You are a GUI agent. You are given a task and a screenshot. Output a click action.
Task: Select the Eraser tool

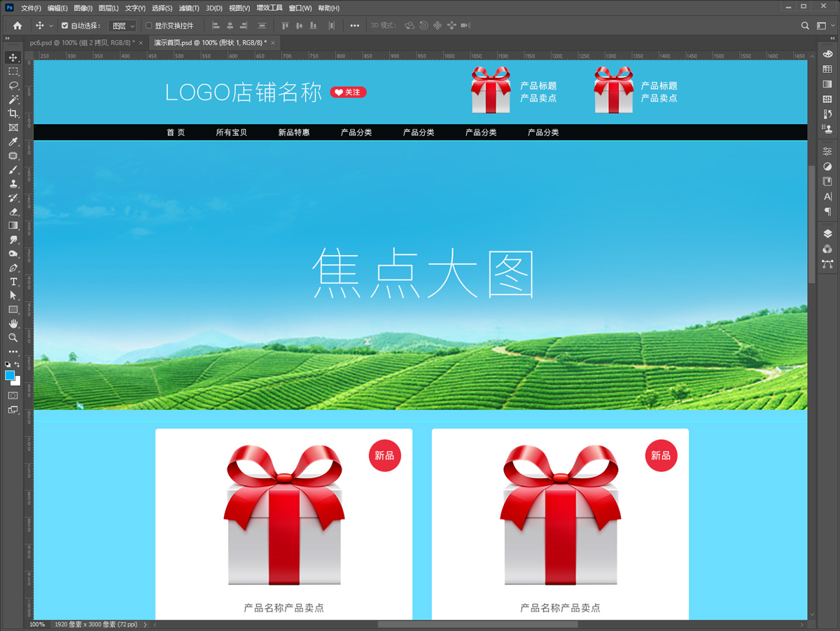click(13, 212)
